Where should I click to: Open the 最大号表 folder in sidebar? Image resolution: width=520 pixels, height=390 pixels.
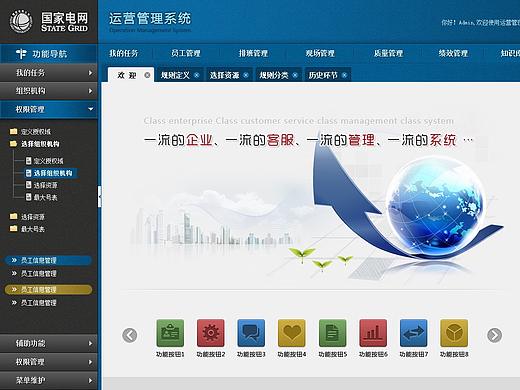pyautogui.click(x=27, y=229)
